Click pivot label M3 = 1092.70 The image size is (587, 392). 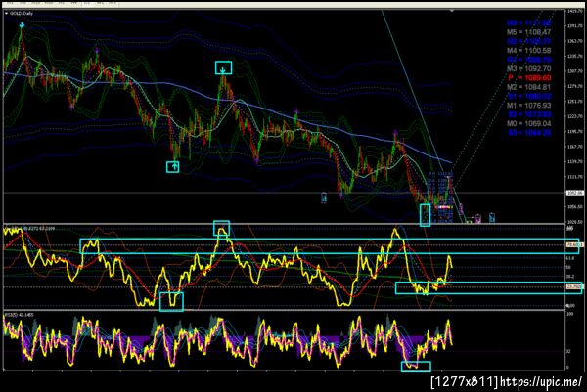click(x=528, y=68)
